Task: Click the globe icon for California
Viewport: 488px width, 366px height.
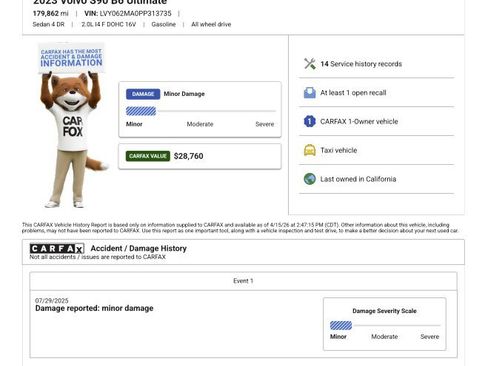Action: pyautogui.click(x=310, y=179)
